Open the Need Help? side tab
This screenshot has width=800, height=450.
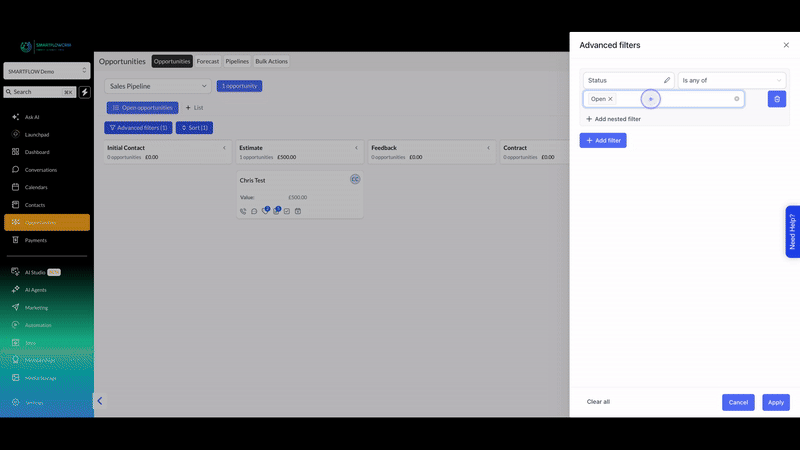(x=792, y=232)
